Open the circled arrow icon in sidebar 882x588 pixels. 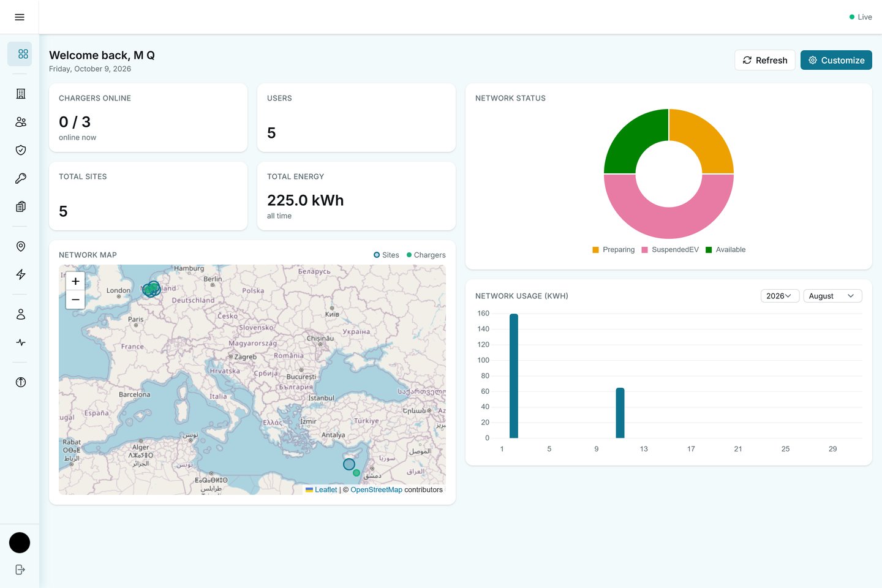(x=20, y=382)
